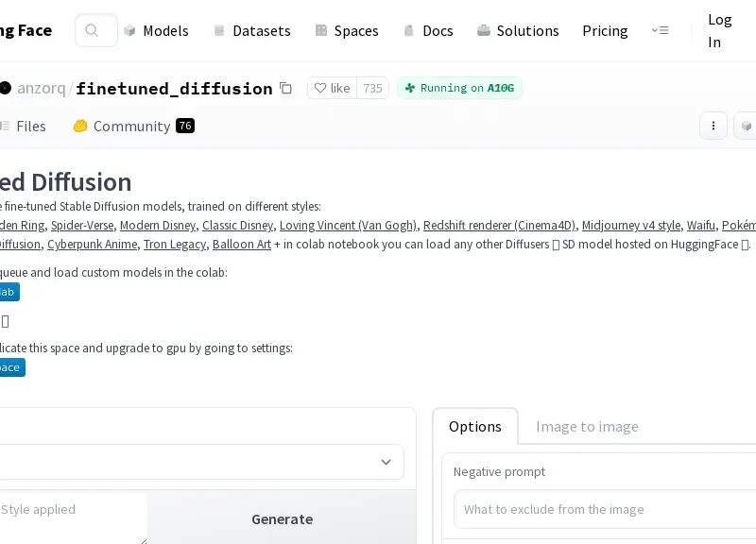Open the Pricing page
This screenshot has width=756, height=544.
[x=605, y=31]
